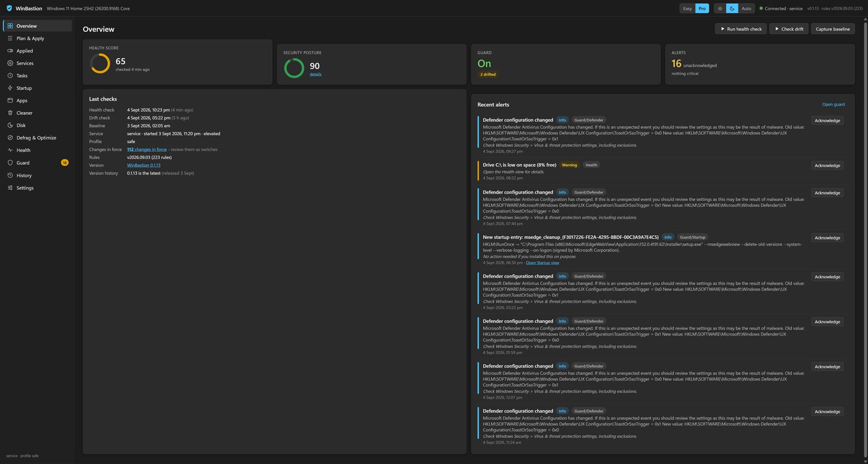Click the Cleaner trash can icon
868x464 pixels.
pos(10,113)
